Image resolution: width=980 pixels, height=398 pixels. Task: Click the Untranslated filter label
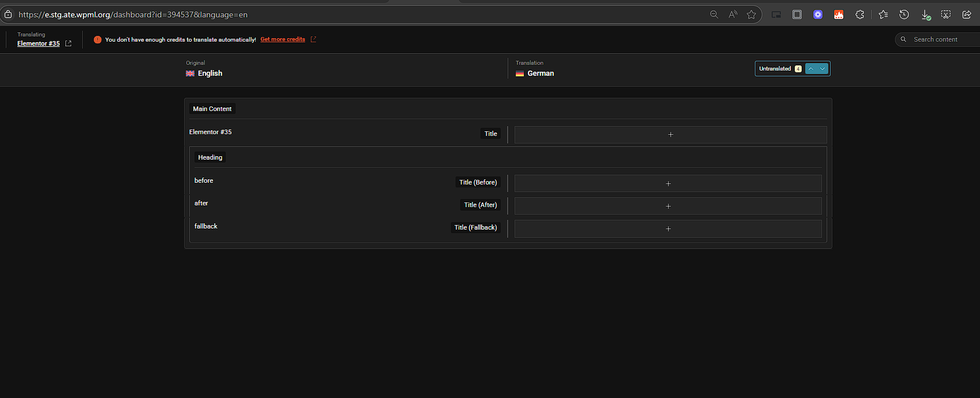click(x=775, y=69)
